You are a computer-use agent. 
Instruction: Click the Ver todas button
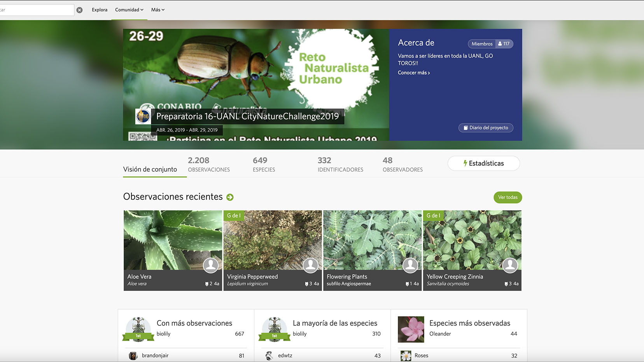point(507,197)
